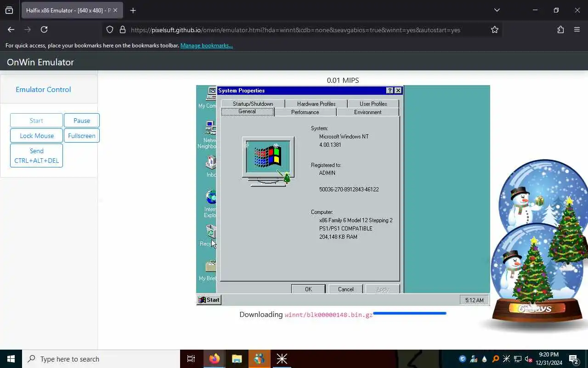Bookmark this page with the star
The image size is (588, 368).
494,29
